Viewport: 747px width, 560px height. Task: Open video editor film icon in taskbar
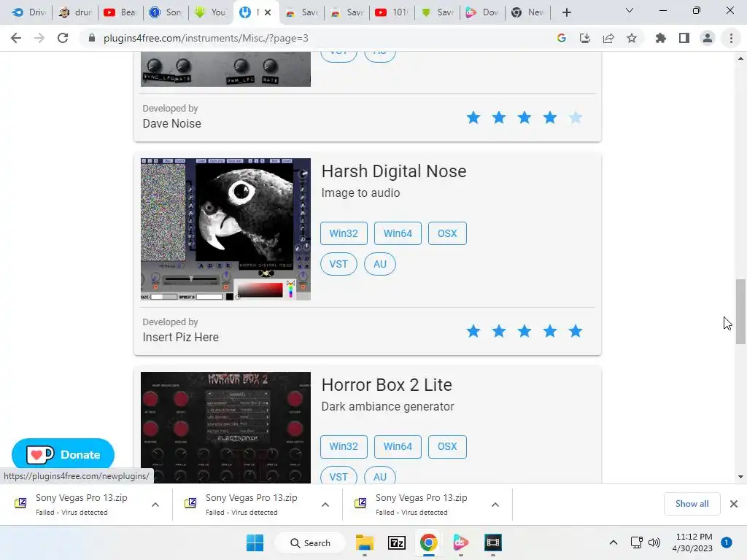pos(492,542)
